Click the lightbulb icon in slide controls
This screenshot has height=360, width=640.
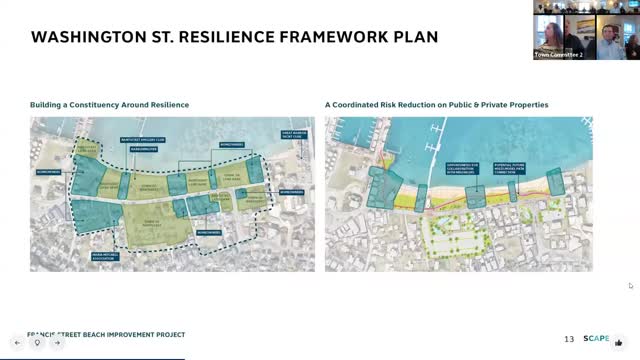(37, 343)
